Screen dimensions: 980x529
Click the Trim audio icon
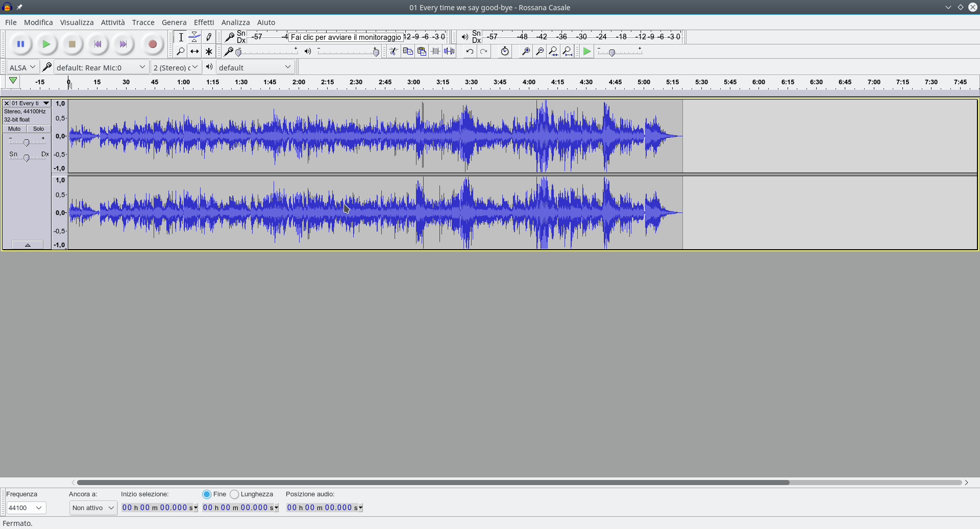click(x=435, y=51)
